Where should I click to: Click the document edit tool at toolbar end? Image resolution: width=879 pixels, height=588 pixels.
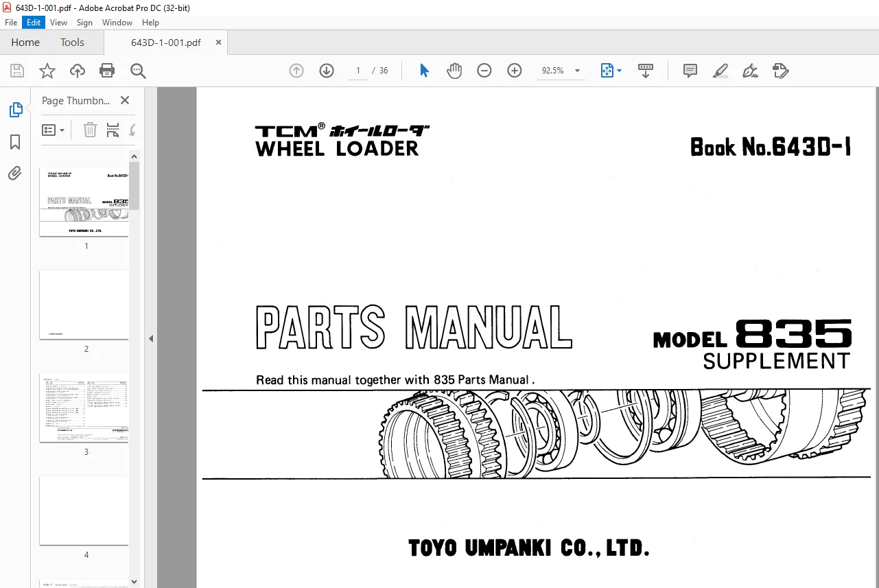tap(780, 71)
